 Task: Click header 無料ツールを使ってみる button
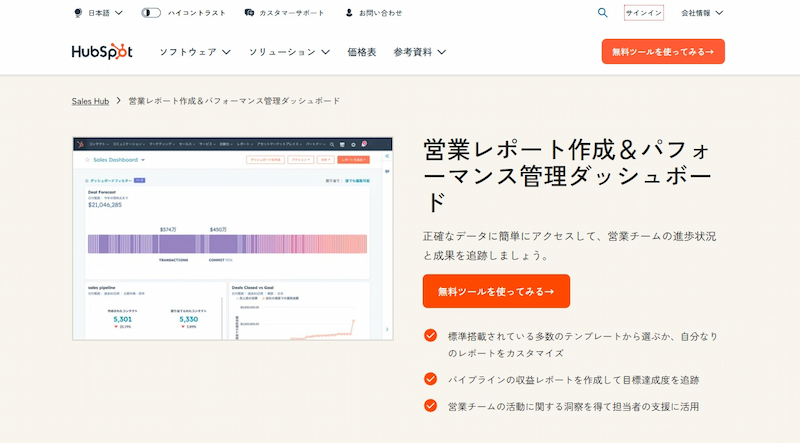[x=663, y=52]
